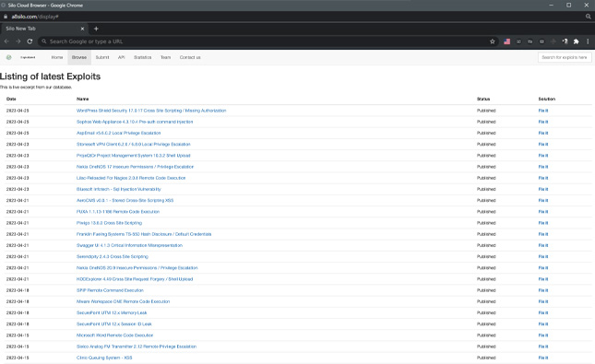Reload the page with the refresh icon

30,41
